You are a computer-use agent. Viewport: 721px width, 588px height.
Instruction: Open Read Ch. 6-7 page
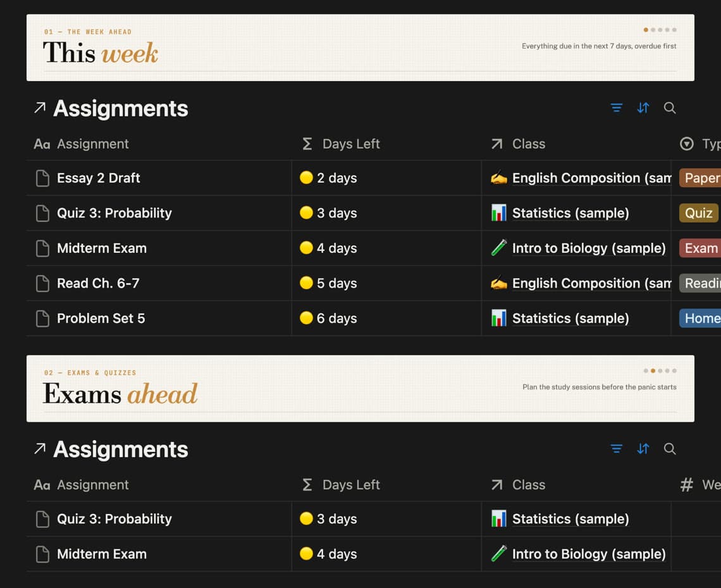(x=98, y=283)
